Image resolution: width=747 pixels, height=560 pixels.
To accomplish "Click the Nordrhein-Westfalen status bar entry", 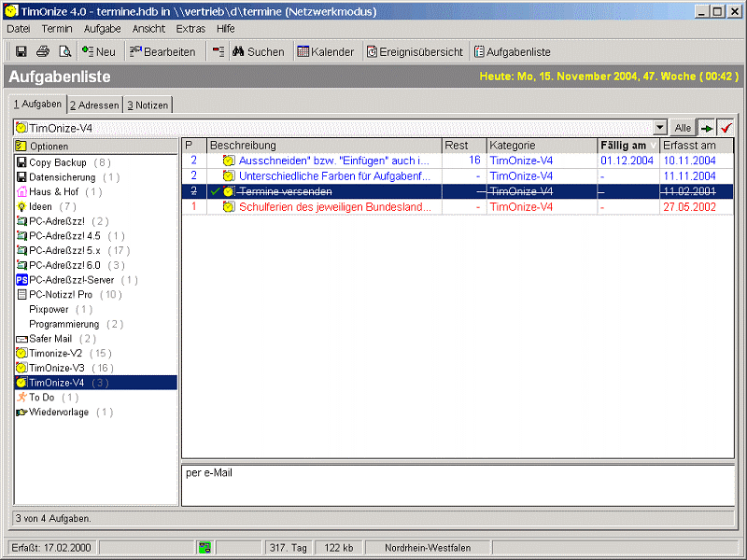I will (x=428, y=548).
